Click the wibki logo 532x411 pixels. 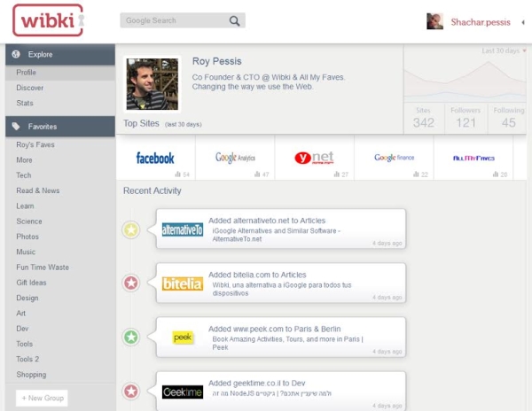tap(48, 20)
